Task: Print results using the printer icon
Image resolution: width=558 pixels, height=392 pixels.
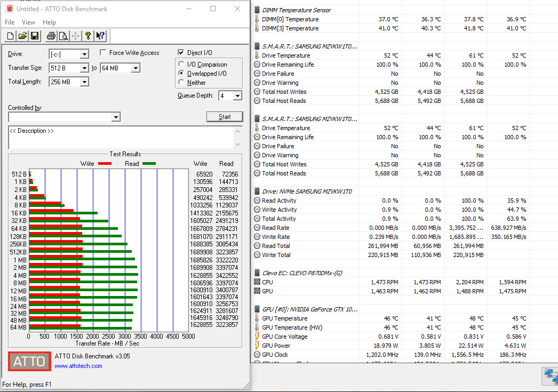Action: point(51,36)
